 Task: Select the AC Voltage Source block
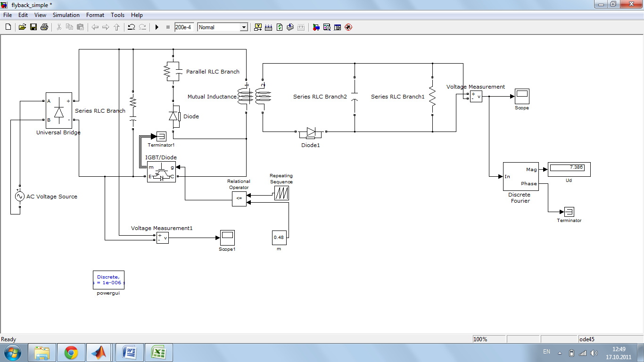pos(20,197)
